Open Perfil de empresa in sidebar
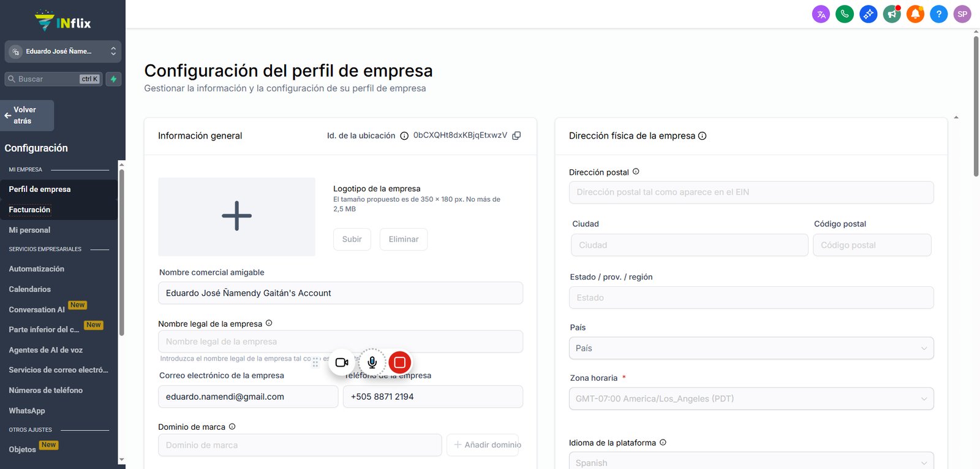This screenshot has width=980, height=469. coord(59,189)
